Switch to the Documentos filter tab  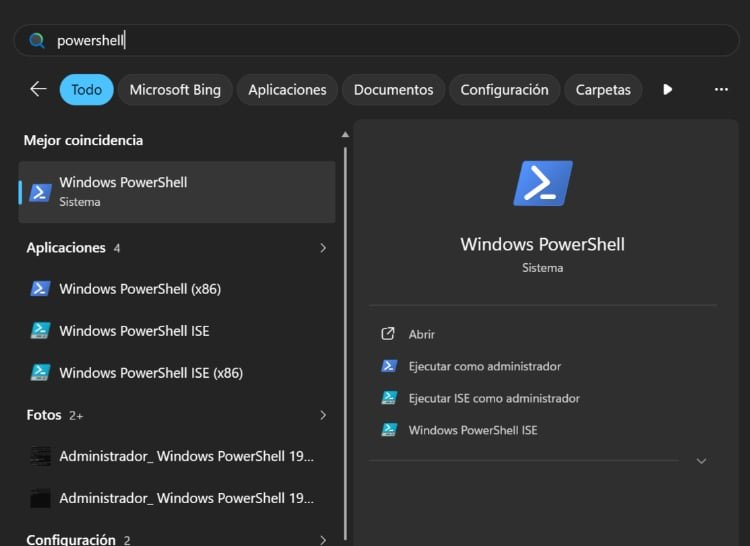pyautogui.click(x=393, y=89)
